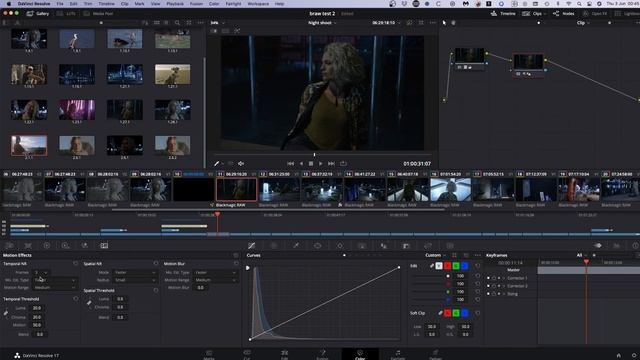Open the Media Pool button

coord(98,13)
